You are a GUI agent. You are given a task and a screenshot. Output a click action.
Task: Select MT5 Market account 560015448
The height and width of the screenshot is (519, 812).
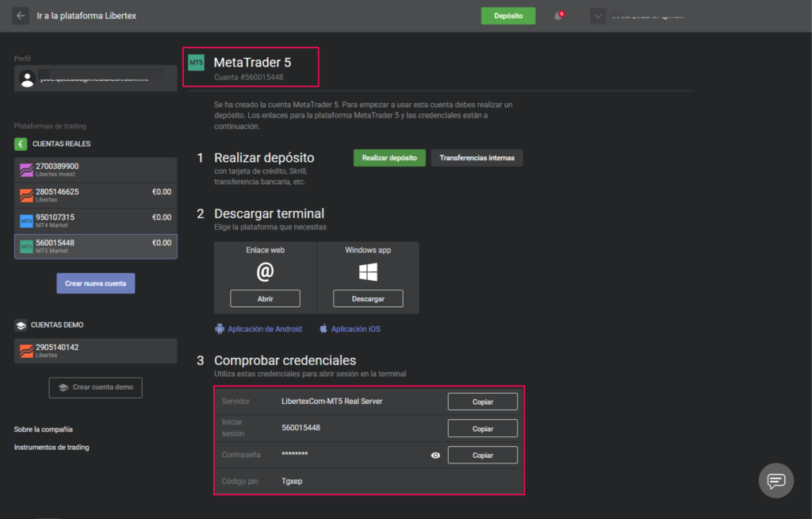[96, 247]
